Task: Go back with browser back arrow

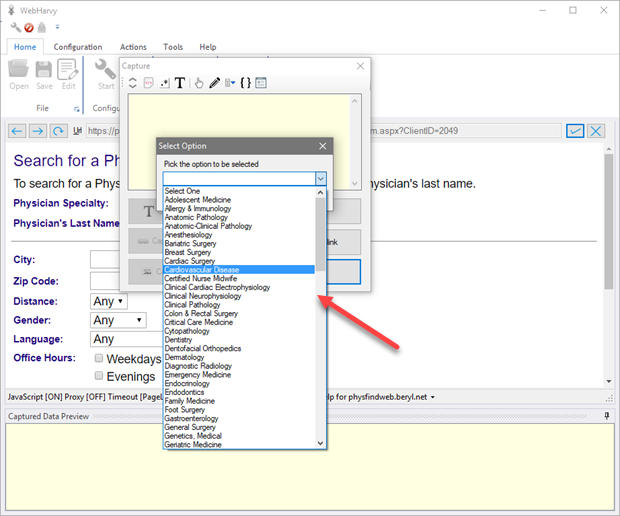Action: click(17, 131)
